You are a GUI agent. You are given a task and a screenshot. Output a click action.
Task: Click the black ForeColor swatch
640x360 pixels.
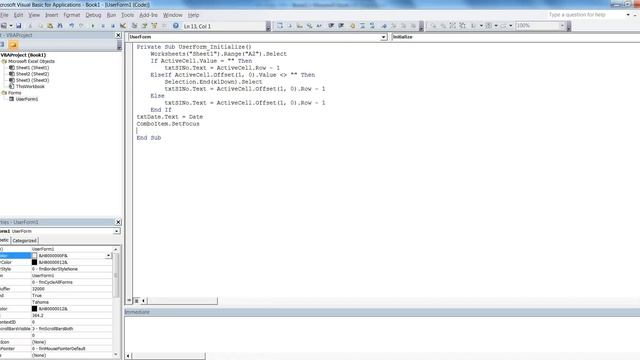pos(34,309)
